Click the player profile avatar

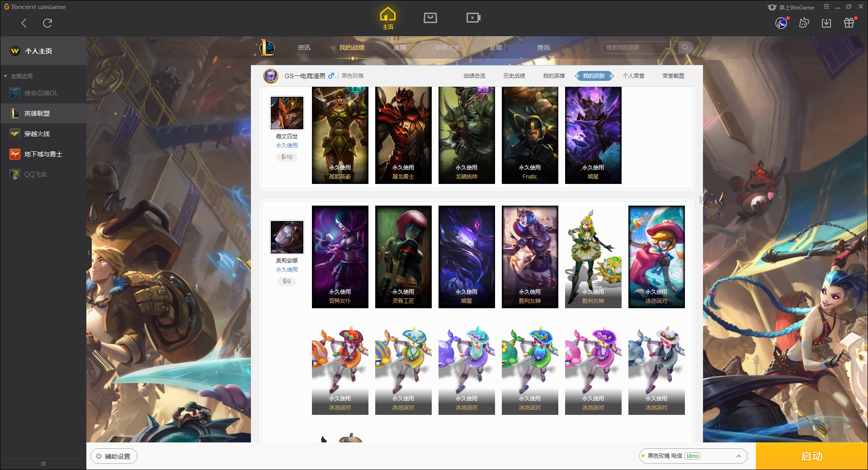[x=271, y=76]
